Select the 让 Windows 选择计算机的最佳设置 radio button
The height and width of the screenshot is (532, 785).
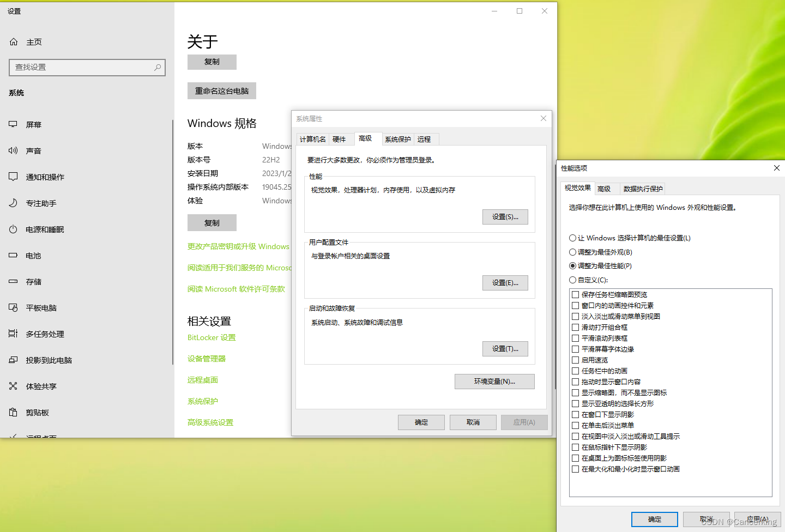pos(572,238)
